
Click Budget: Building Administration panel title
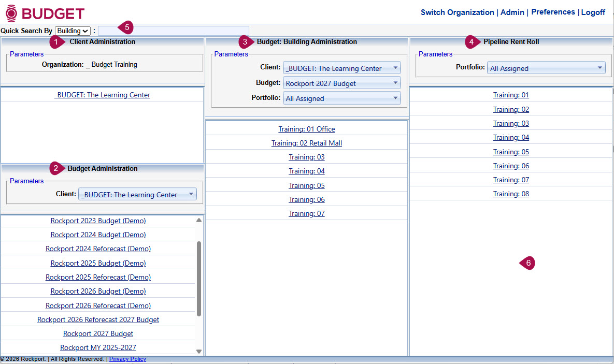click(307, 41)
